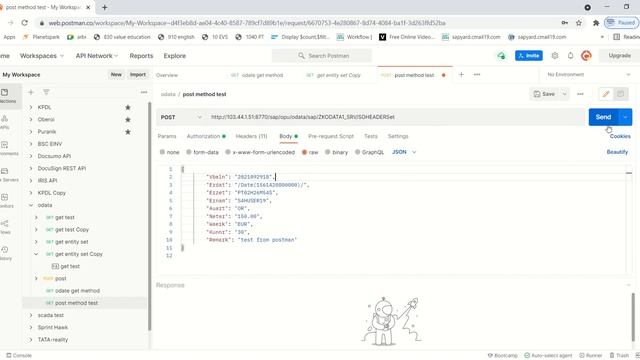Viewport: 640px width, 360px height.
Task: Switch to the Headers (11) tab
Action: click(x=251, y=136)
